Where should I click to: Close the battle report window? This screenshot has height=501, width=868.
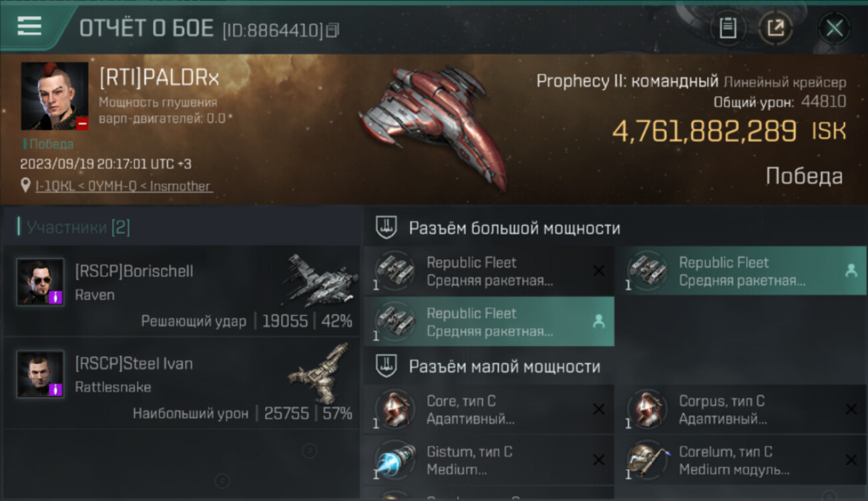coord(834,28)
